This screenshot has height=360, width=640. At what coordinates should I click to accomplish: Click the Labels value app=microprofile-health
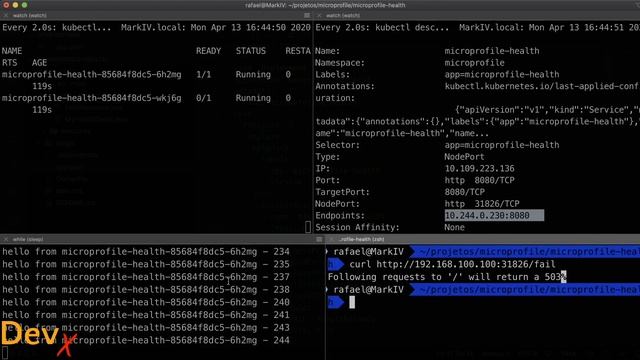[502, 75]
